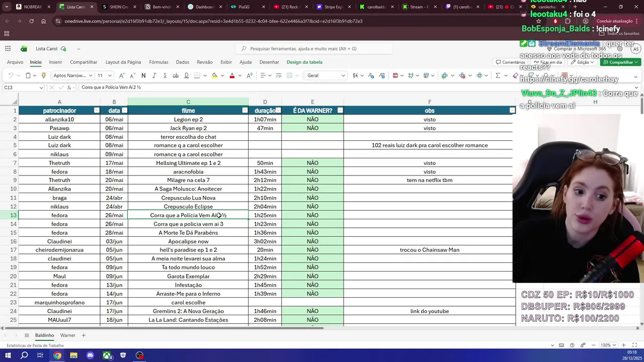Apply the yellow fill color bucket
The width and height of the screenshot is (644, 362).
[215, 75]
